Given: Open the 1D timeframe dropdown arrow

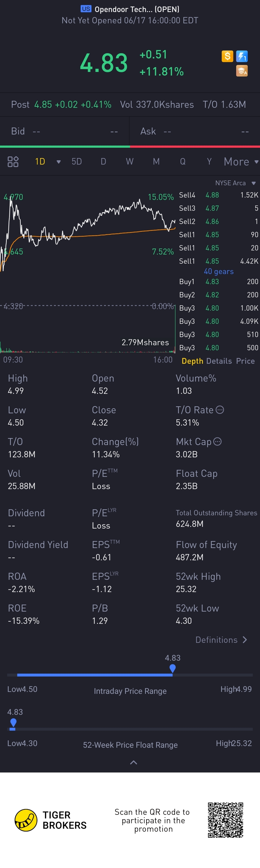Looking at the screenshot, I should 59,162.
